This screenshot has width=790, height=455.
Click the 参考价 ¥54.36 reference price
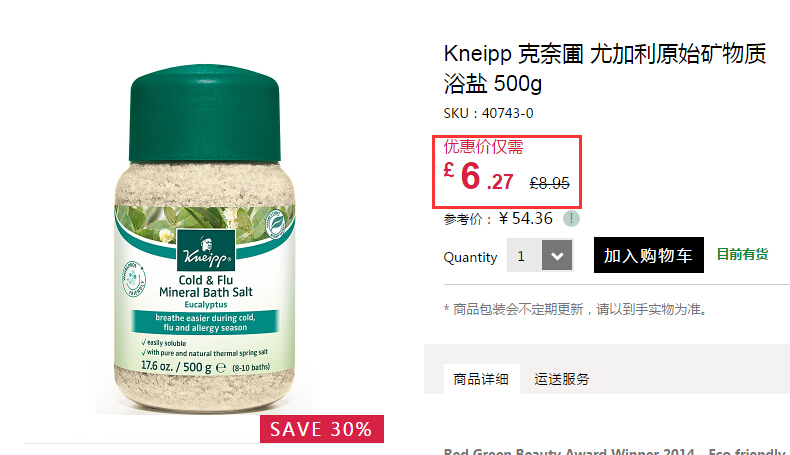(498, 219)
